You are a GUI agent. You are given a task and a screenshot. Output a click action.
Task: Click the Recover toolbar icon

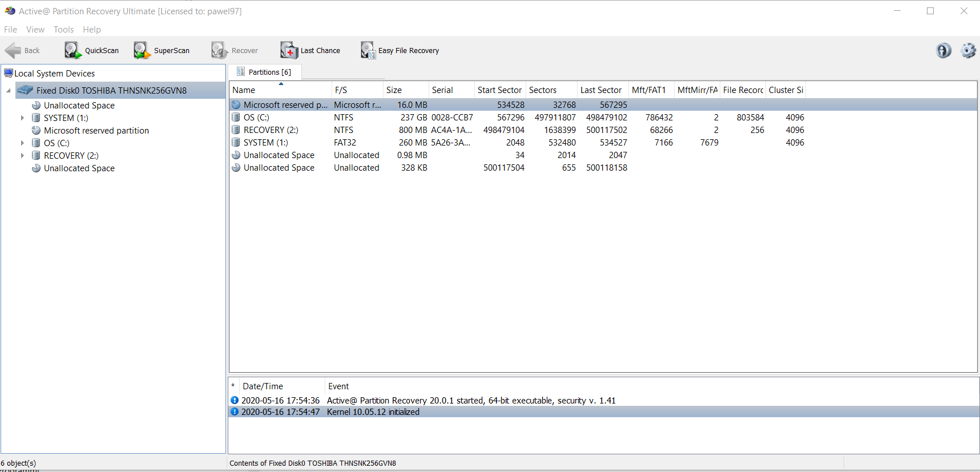[x=219, y=51]
